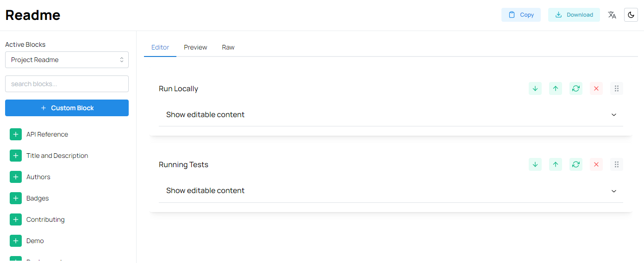
Task: Expand Running Tests editable content
Action: [391, 191]
